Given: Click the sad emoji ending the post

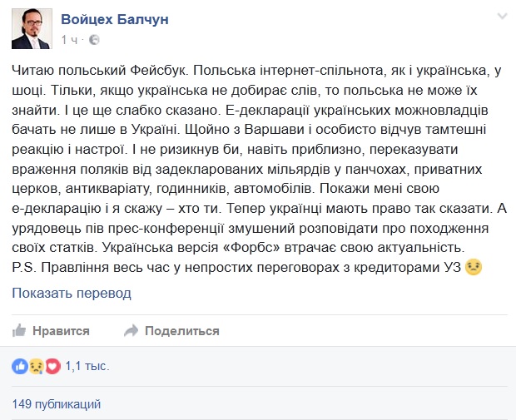Looking at the screenshot, I should pos(474,267).
